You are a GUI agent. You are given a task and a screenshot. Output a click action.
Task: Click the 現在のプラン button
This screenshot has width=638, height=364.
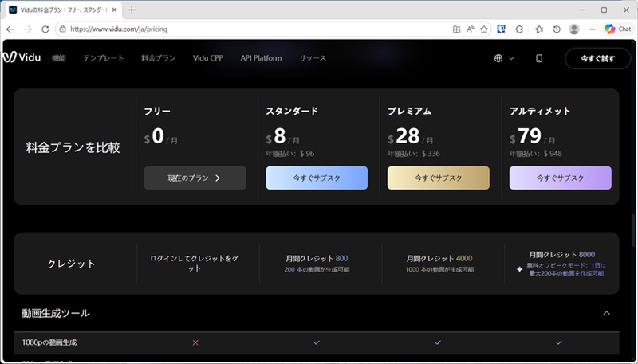tap(195, 178)
